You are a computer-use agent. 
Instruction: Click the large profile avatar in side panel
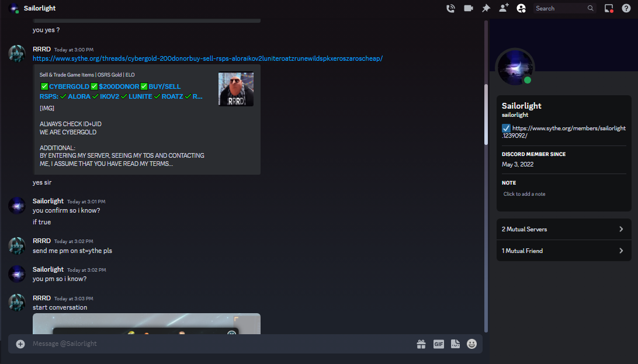pyautogui.click(x=515, y=68)
